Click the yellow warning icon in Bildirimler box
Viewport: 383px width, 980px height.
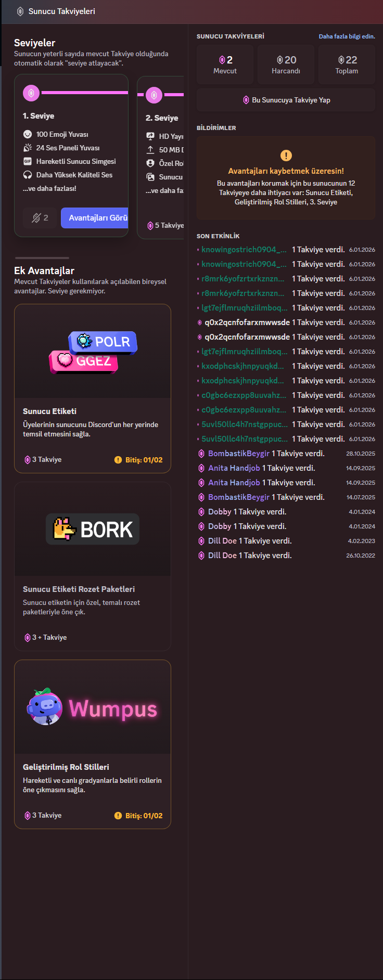click(286, 156)
